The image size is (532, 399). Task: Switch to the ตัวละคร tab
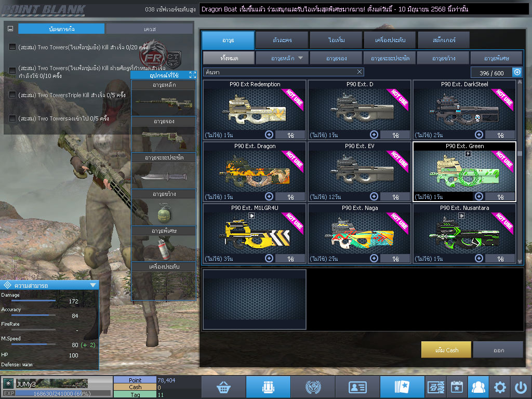(x=282, y=40)
